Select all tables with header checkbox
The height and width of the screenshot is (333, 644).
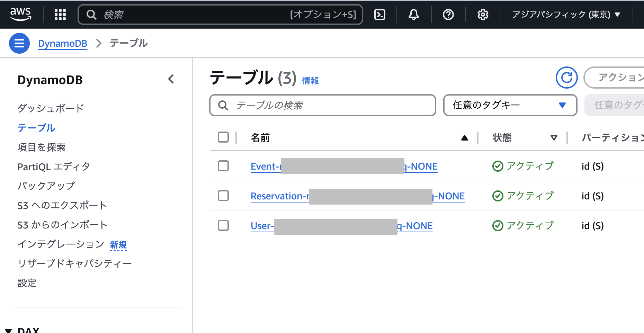point(223,137)
